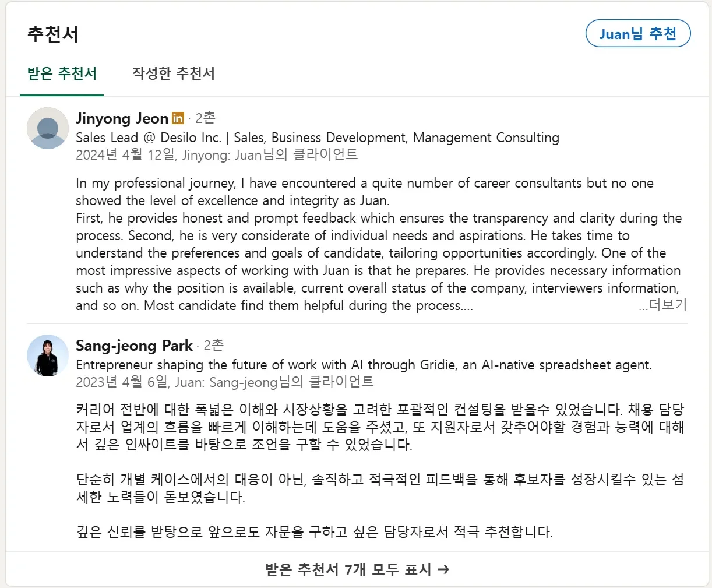Click the LinkedIn Premium badge beside Jinyong Jeon
The width and height of the screenshot is (712, 588).
coord(178,118)
